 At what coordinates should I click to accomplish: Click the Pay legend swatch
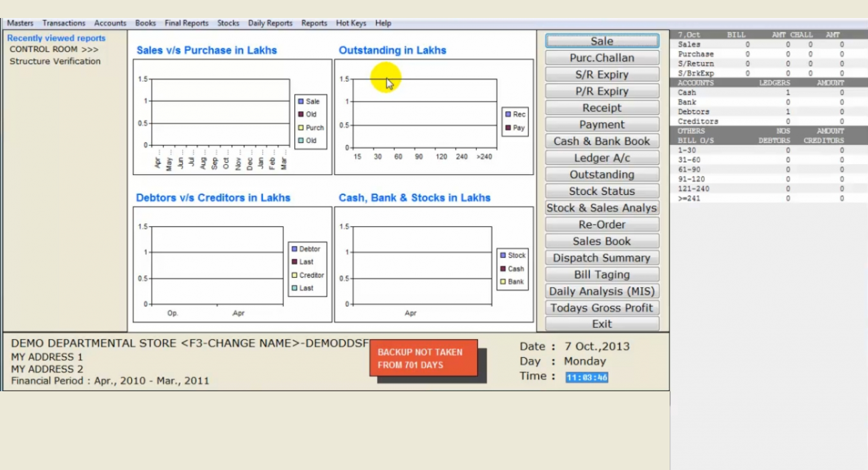pos(508,128)
